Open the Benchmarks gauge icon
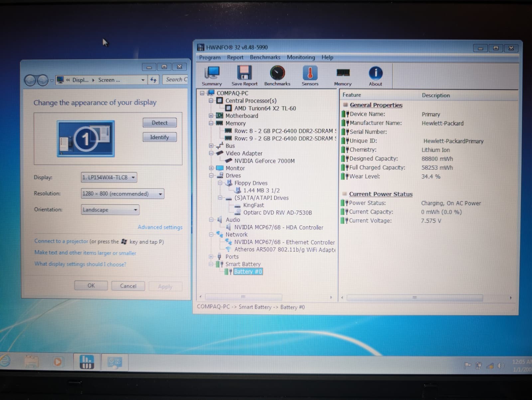 pyautogui.click(x=277, y=76)
